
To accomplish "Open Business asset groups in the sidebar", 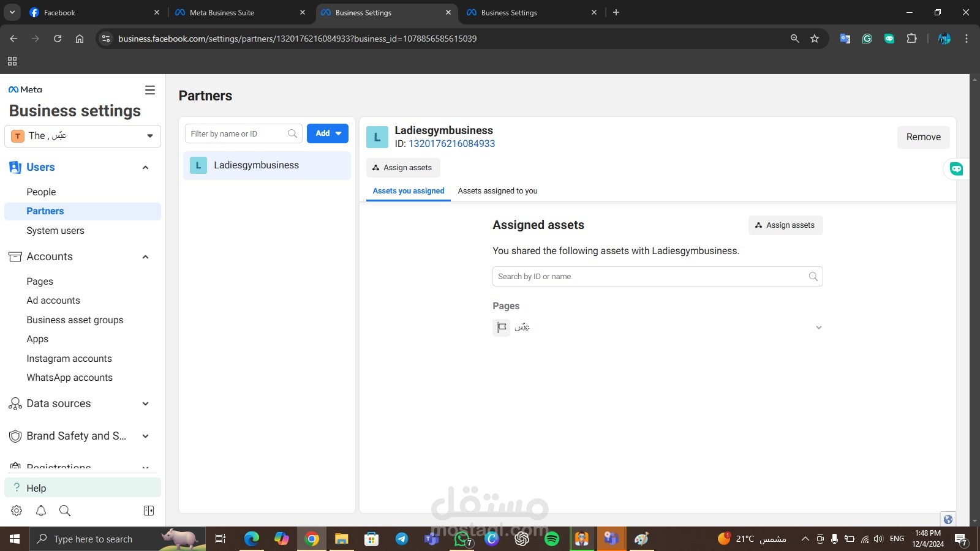I will pos(75,320).
